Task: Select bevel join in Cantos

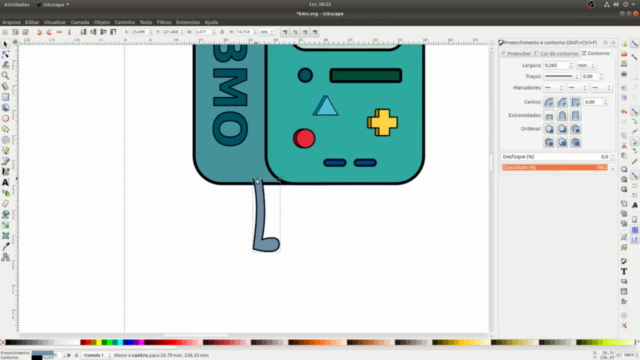Action: click(562, 102)
